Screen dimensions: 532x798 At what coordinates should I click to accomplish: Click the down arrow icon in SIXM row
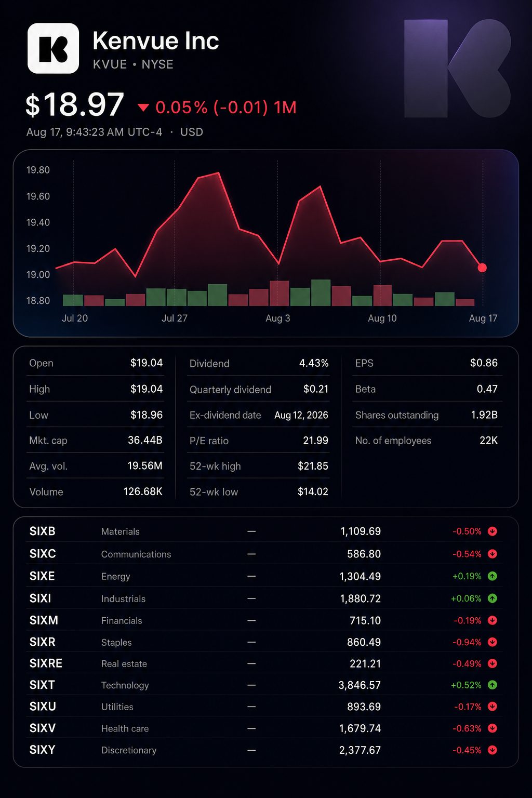click(x=493, y=620)
